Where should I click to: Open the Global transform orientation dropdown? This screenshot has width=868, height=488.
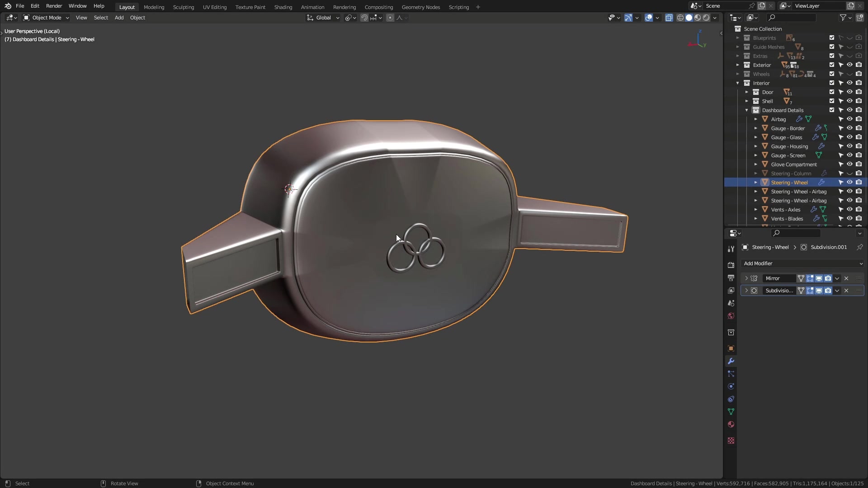click(x=323, y=18)
